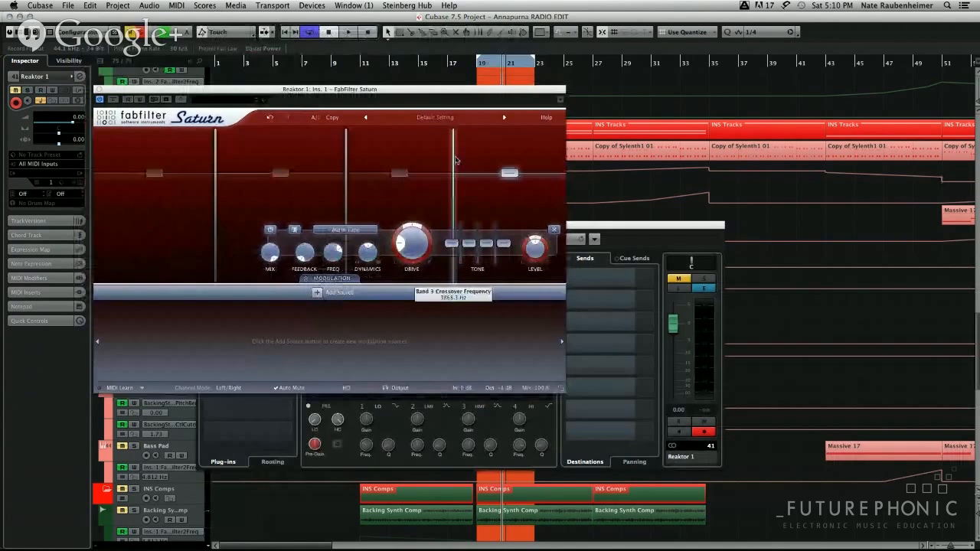Toggle Record Enable on Reaktor 1 inspector
This screenshot has width=980, height=551.
click(x=15, y=102)
